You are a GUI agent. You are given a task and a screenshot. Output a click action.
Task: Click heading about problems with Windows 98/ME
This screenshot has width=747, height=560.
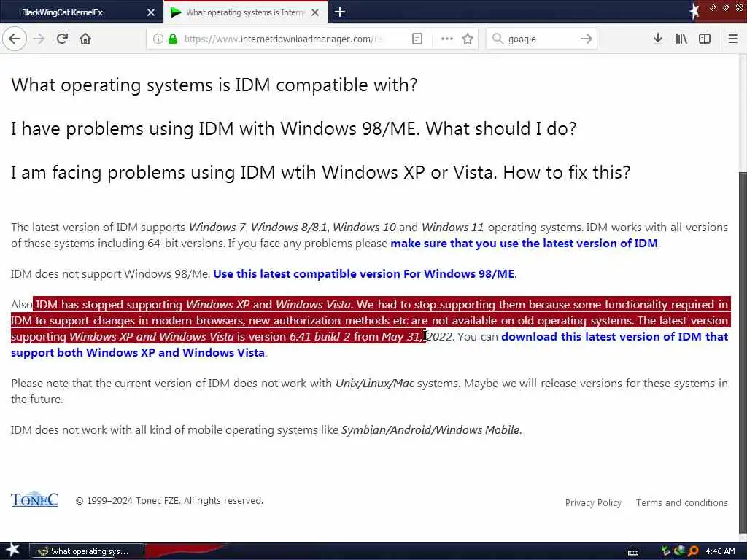coord(293,129)
